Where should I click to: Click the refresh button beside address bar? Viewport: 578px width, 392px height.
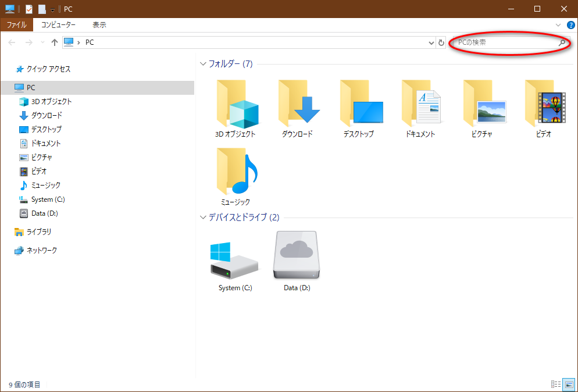coord(441,42)
